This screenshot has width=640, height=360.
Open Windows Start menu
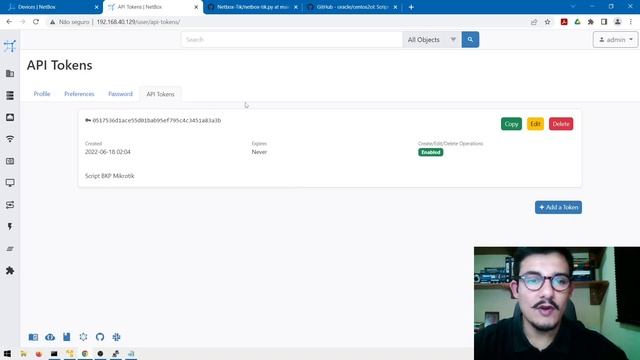(x=7, y=353)
